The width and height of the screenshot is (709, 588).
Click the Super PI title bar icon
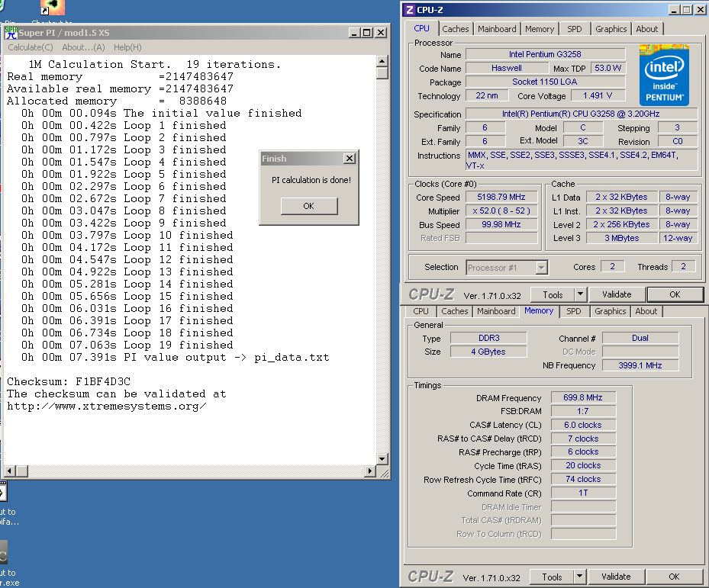click(11, 33)
